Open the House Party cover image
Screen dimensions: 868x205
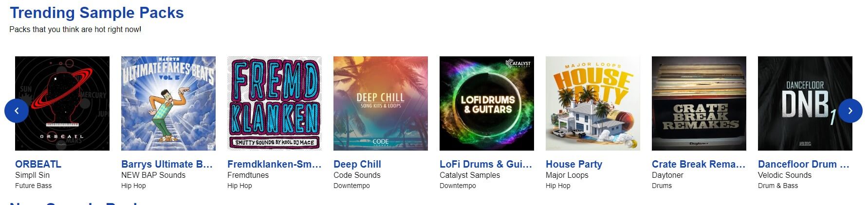[x=593, y=103]
